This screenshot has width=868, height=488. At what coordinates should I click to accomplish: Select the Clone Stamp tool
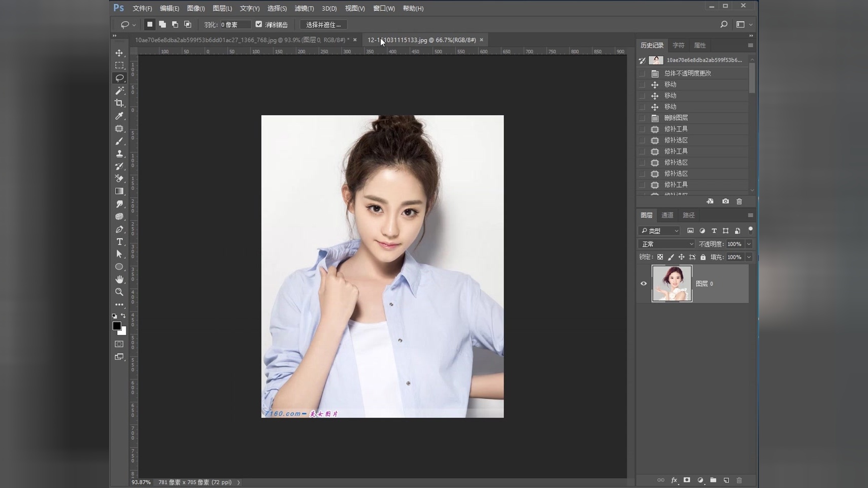[x=119, y=154]
